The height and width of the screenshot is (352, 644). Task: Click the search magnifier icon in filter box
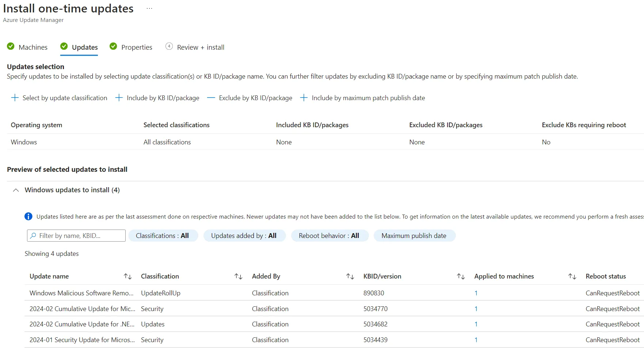pyautogui.click(x=33, y=236)
